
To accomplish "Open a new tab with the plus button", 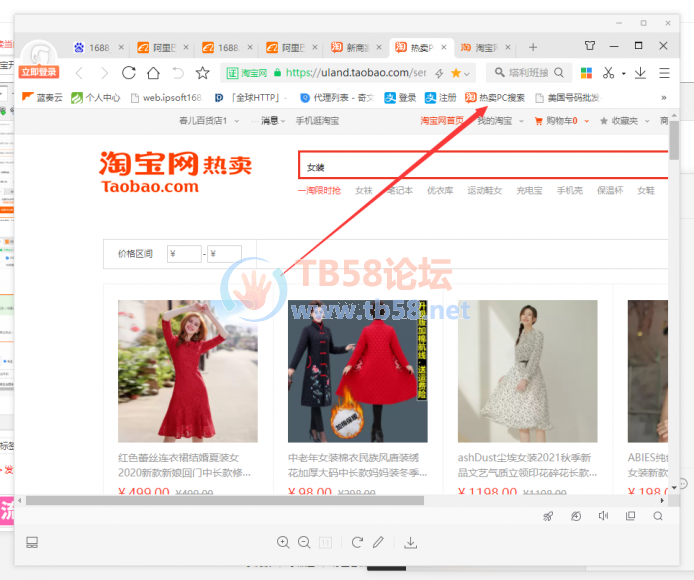I will [x=533, y=47].
